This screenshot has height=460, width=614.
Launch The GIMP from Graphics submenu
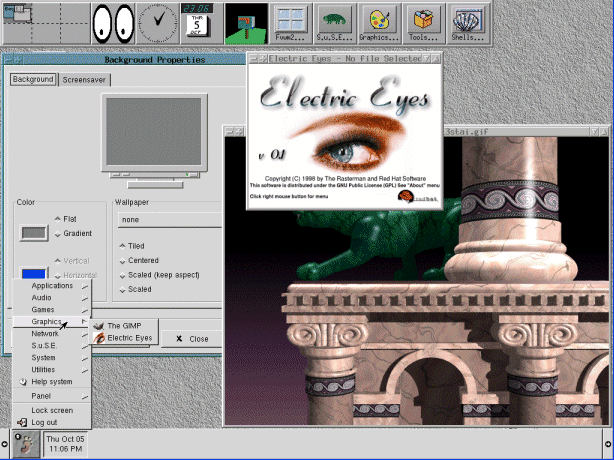[x=124, y=326]
